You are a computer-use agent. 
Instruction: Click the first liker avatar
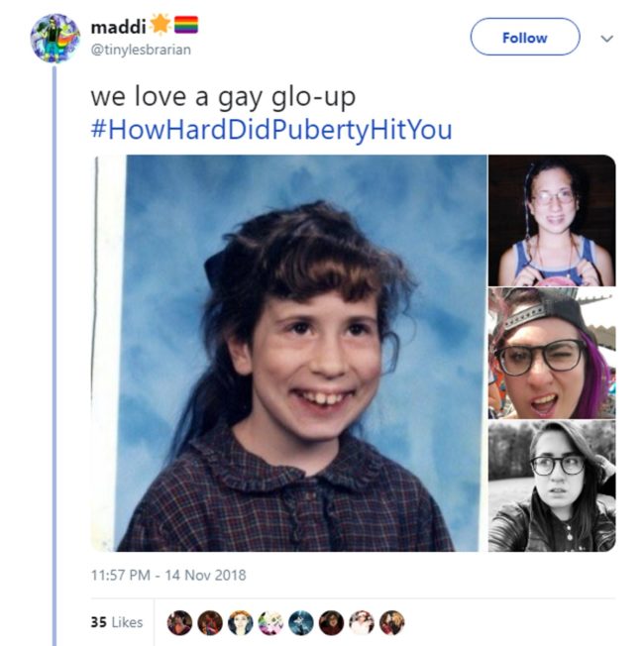179,622
